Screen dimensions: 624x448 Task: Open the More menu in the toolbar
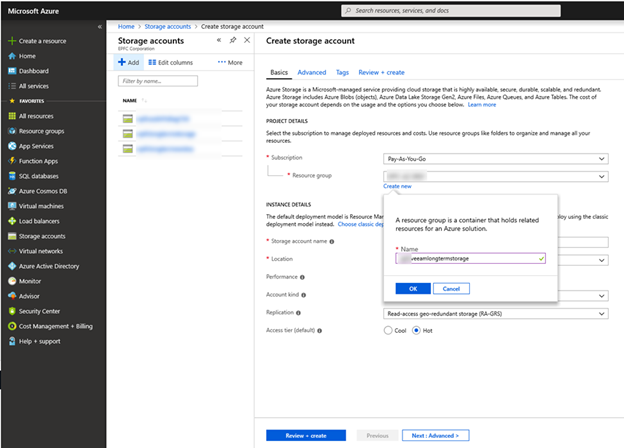230,62
